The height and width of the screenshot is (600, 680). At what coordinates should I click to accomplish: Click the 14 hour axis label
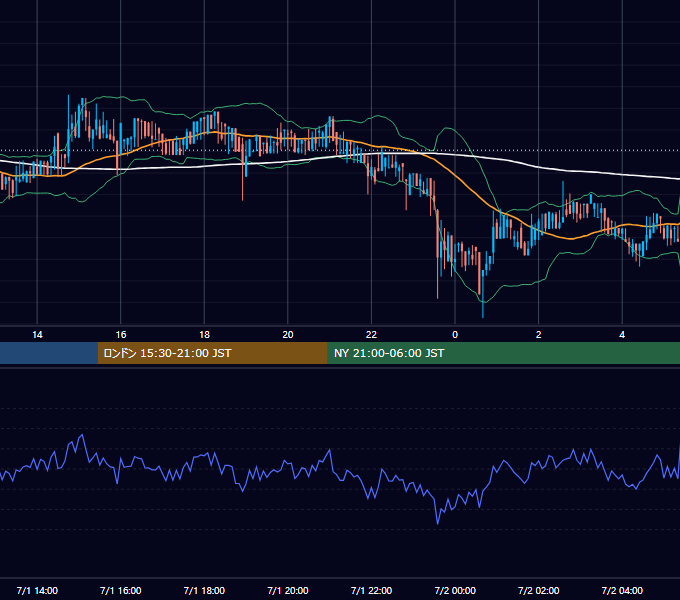[x=37, y=335]
